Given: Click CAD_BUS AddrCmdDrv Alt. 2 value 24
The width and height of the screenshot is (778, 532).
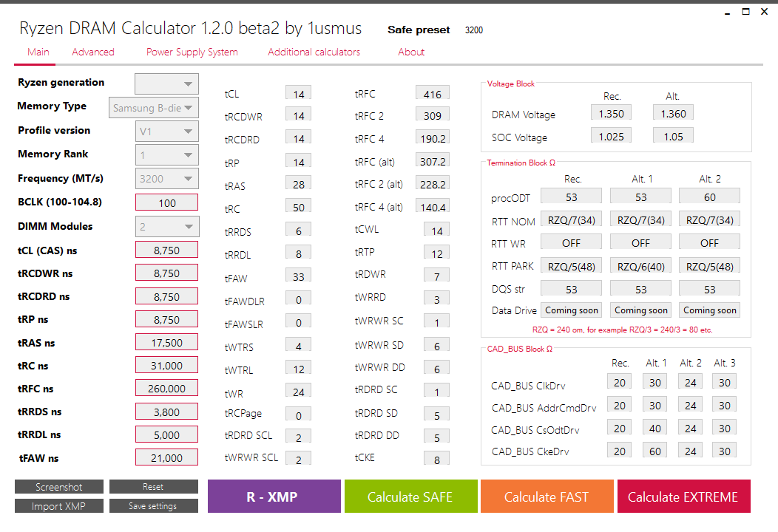Looking at the screenshot, I should [x=690, y=405].
